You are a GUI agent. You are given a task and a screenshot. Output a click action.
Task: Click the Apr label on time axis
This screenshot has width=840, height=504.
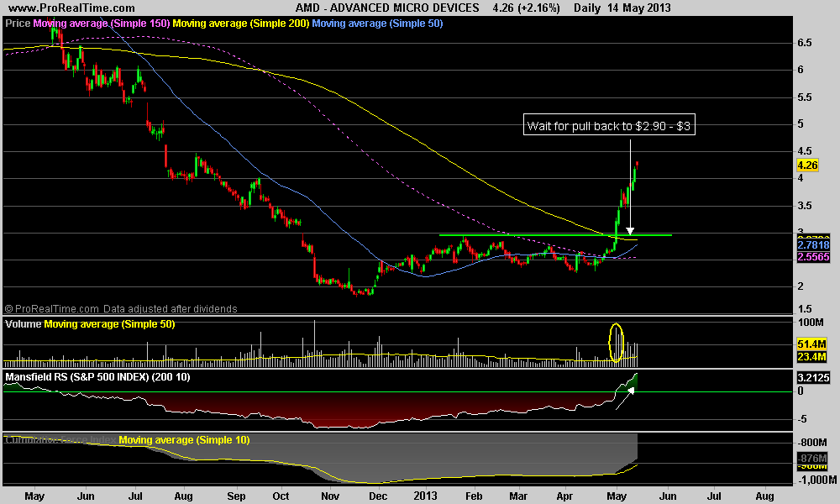coord(564,496)
